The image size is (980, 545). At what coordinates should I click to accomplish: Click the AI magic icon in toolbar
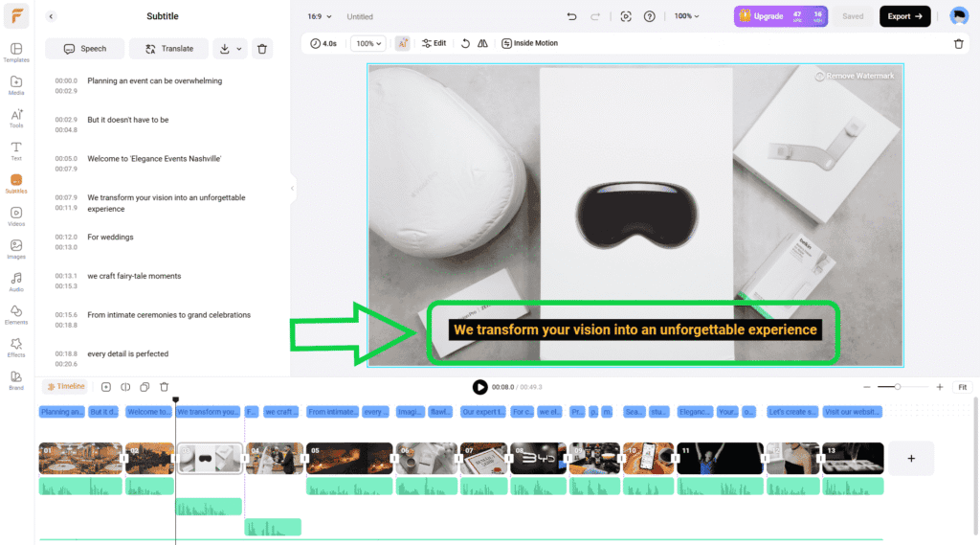(403, 43)
